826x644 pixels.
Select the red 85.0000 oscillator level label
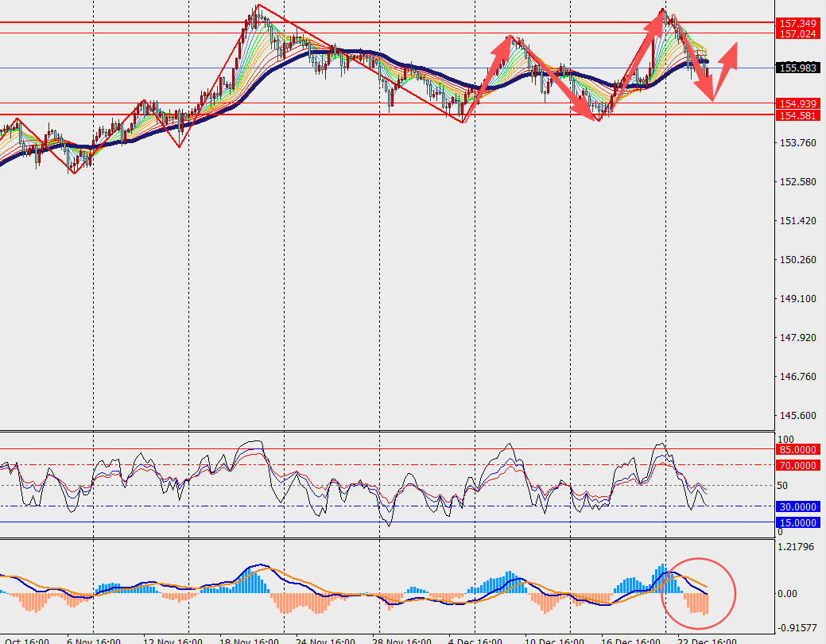[797, 449]
